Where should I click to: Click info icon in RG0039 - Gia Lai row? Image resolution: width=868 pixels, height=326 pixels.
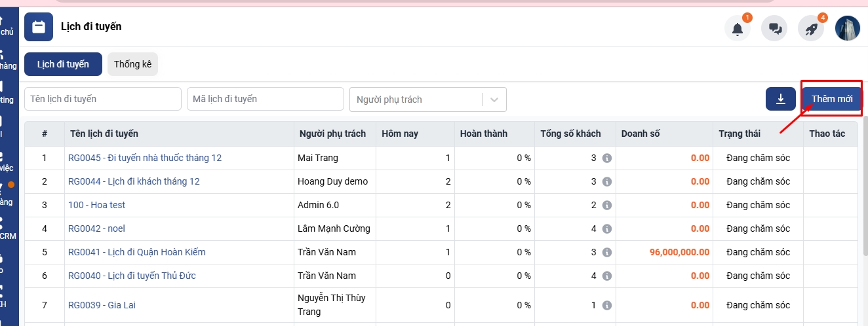pyautogui.click(x=607, y=305)
